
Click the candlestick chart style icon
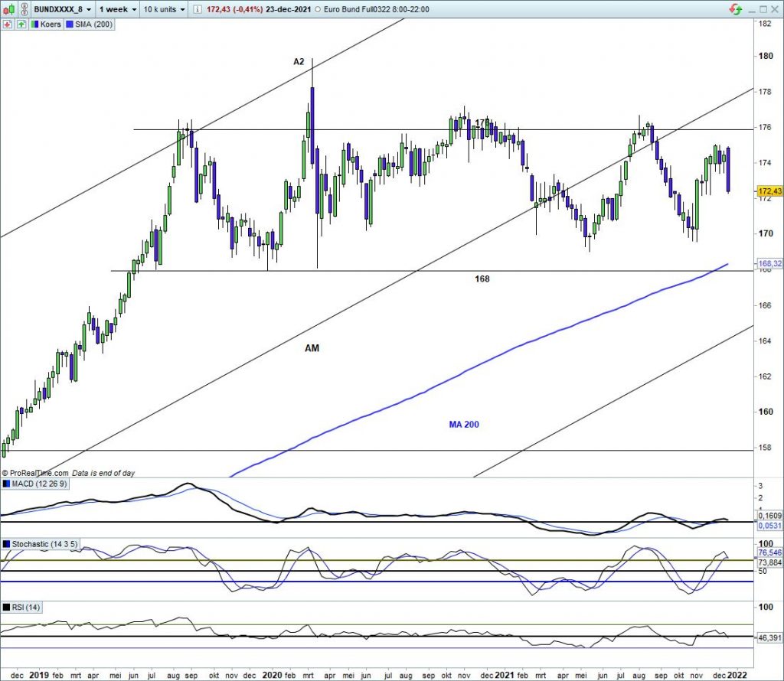tap(11, 10)
